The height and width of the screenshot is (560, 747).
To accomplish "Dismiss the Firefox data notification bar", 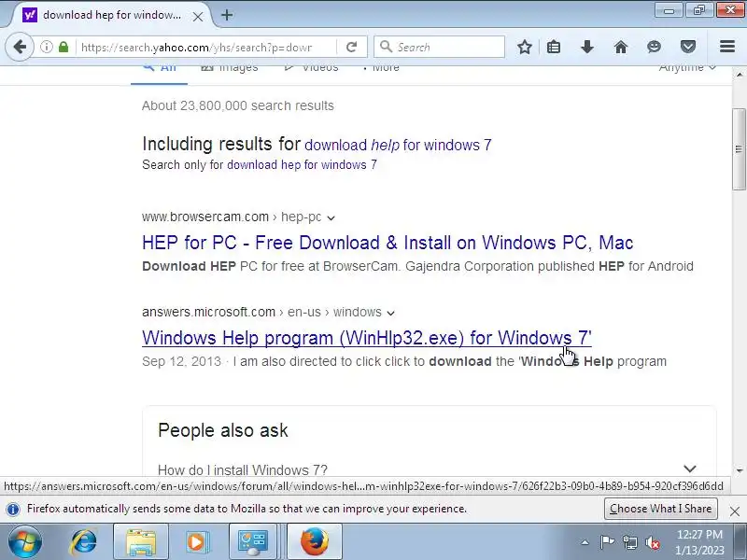I will [734, 511].
